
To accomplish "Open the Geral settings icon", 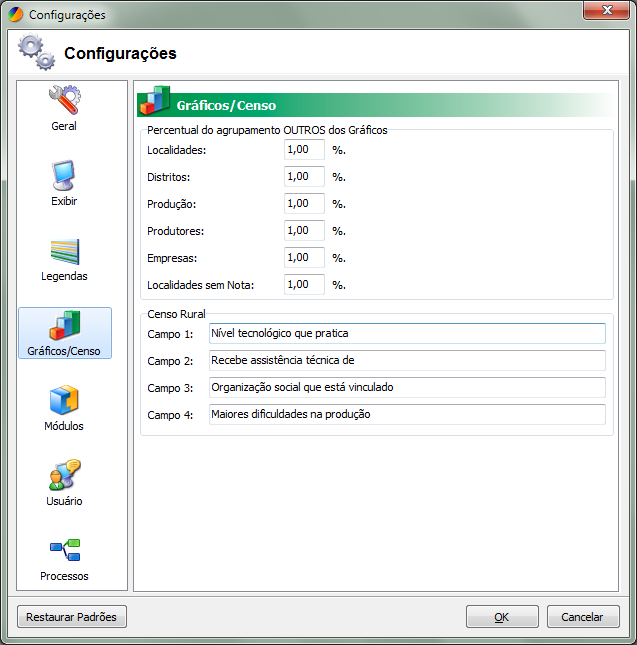I will (x=64, y=101).
